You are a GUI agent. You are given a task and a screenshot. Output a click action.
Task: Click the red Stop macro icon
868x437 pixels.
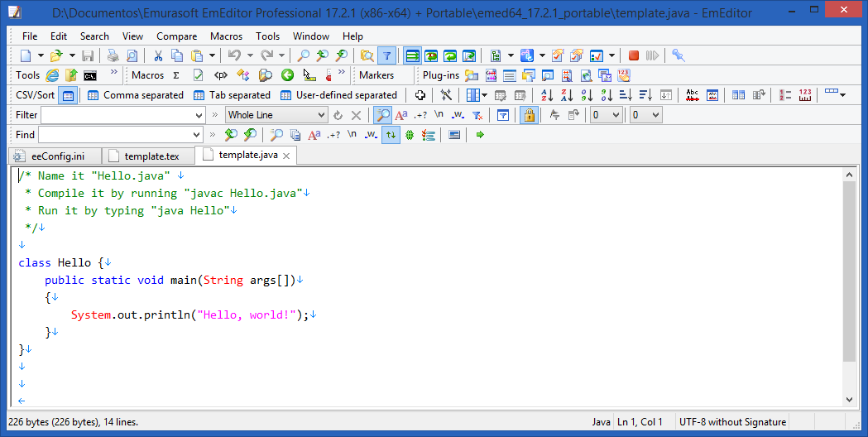pos(634,55)
